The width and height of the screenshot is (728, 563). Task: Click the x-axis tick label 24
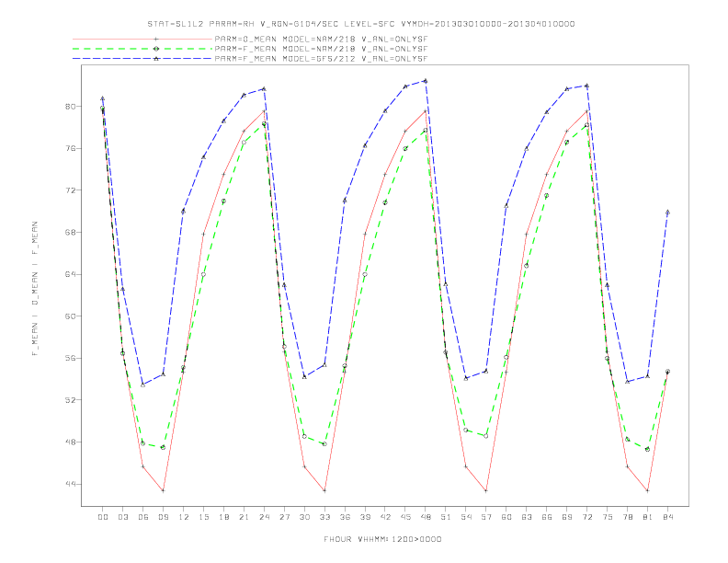pos(264,517)
